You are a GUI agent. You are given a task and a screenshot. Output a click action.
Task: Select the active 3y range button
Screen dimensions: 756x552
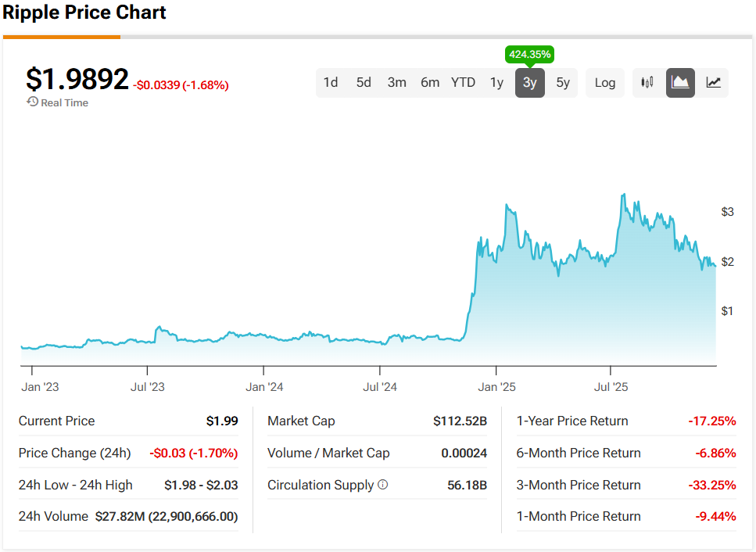click(x=529, y=83)
